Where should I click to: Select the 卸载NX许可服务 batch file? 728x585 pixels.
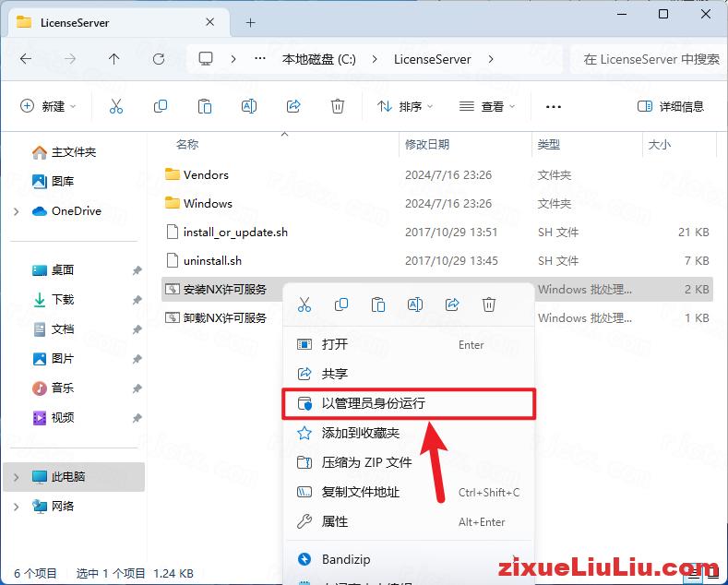(225, 318)
